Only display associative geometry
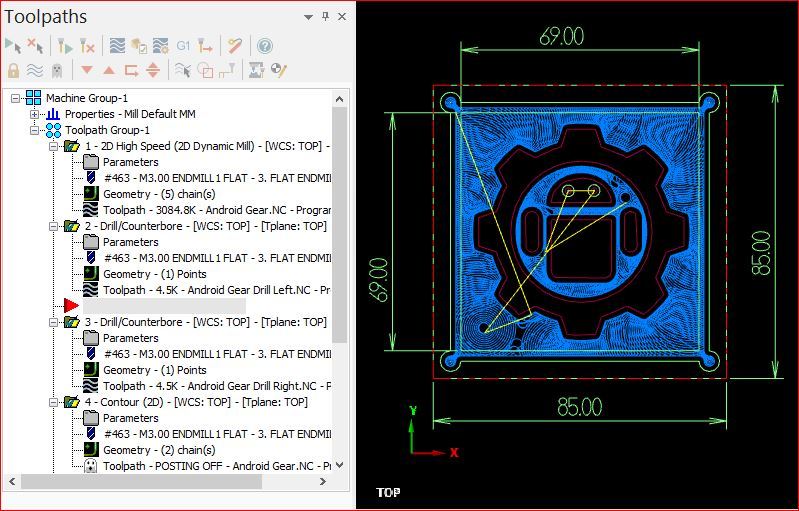Image resolution: width=799 pixels, height=511 pixels. [205, 70]
